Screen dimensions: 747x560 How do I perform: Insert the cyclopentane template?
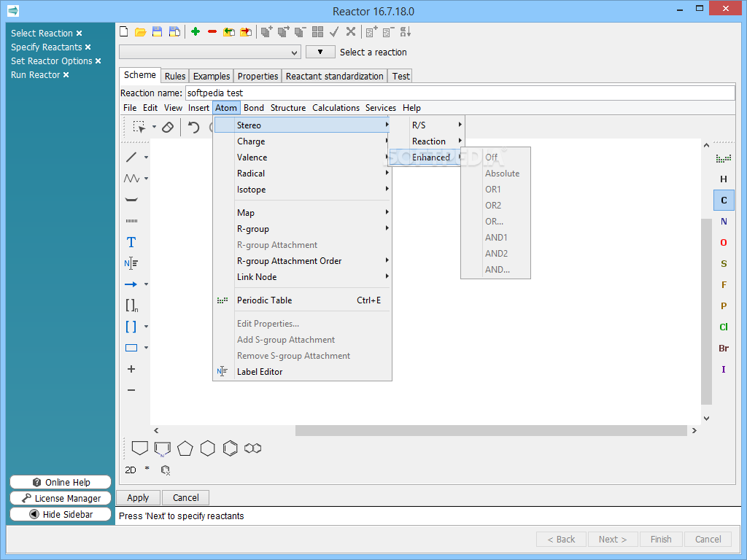pos(185,448)
